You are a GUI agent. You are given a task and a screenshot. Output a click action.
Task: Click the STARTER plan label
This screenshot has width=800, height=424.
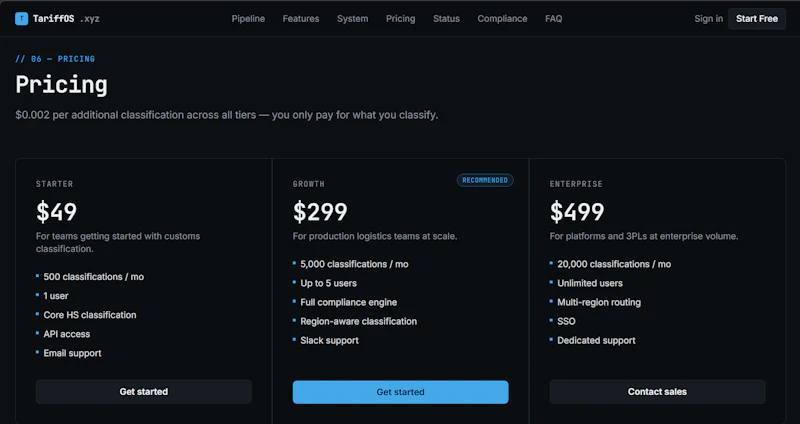tap(55, 184)
